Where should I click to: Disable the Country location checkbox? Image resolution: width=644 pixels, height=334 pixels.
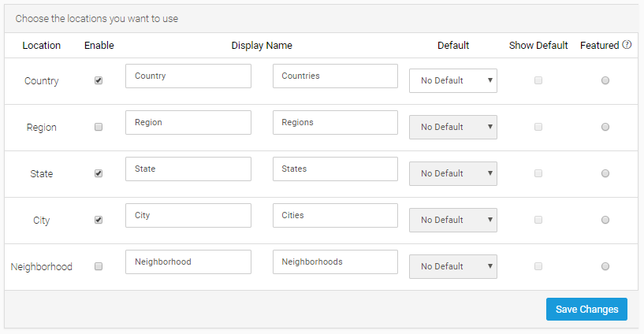(x=99, y=80)
